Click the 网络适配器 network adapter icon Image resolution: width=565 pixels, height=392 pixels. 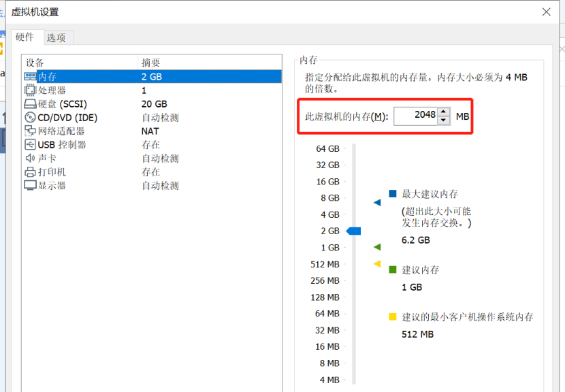(x=30, y=131)
